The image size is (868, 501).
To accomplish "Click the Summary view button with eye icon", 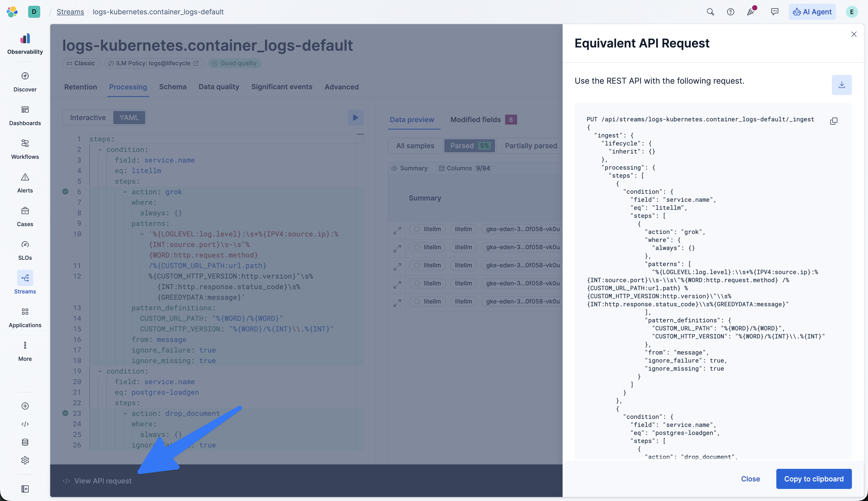I will 409,168.
